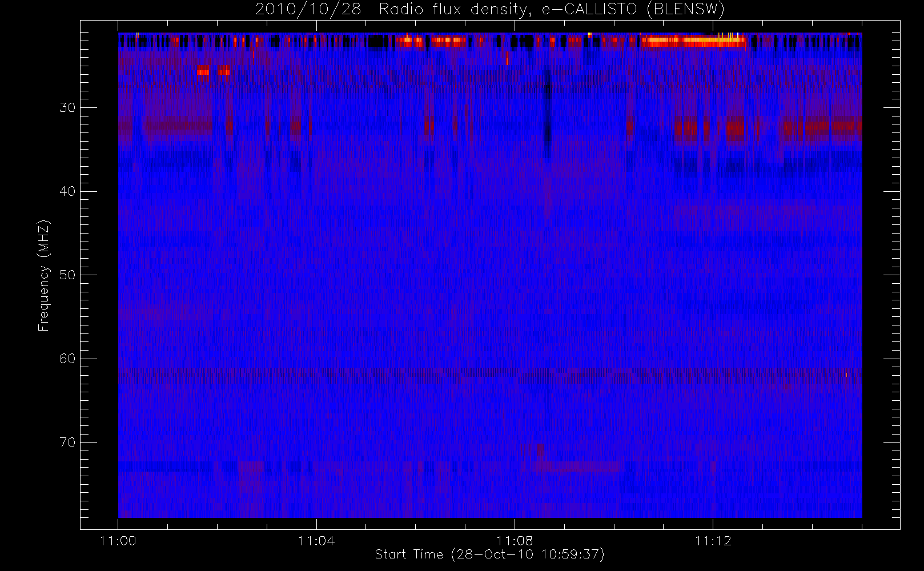This screenshot has height=571, width=924.
Task: Click the 'Frequency (MHZ)' axis label
Action: coord(43,275)
